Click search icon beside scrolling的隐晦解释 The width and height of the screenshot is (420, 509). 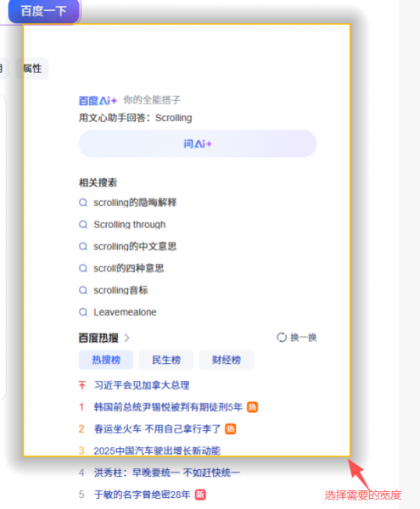point(83,203)
